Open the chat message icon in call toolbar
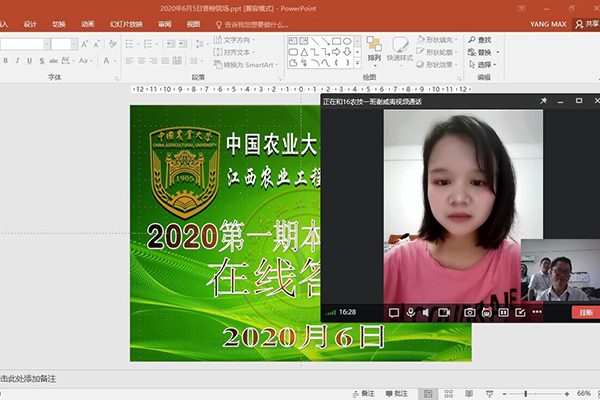 coord(394,312)
